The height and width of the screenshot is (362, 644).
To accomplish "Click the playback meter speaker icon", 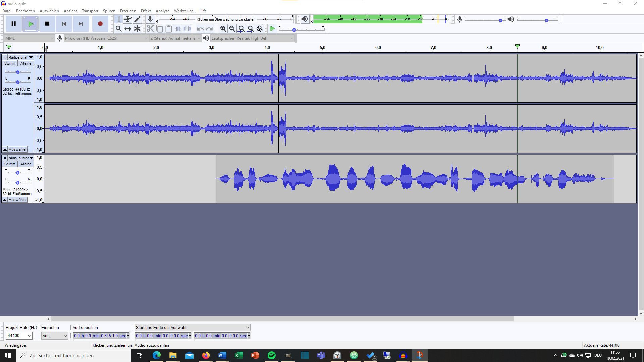I will (x=304, y=19).
